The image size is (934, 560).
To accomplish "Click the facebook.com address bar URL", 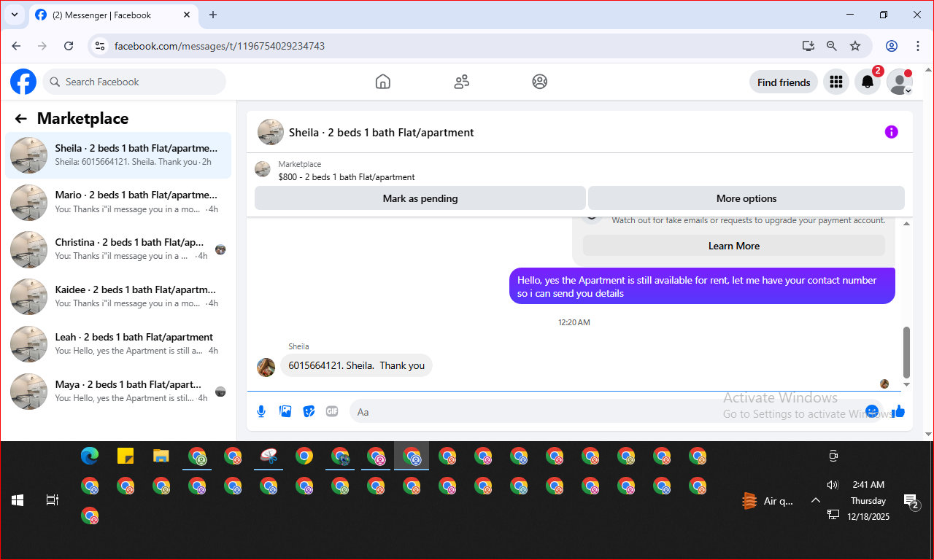I will point(220,46).
